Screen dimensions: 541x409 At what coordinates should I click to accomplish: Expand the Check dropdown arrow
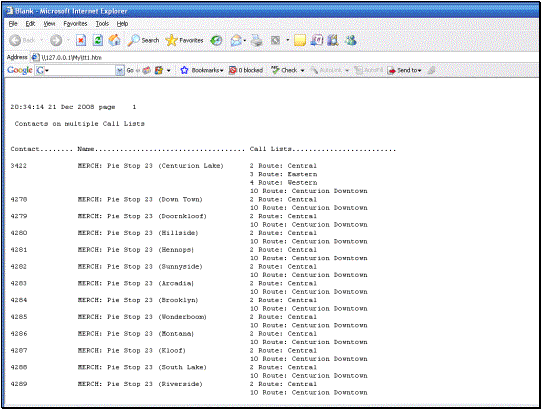[302, 71]
